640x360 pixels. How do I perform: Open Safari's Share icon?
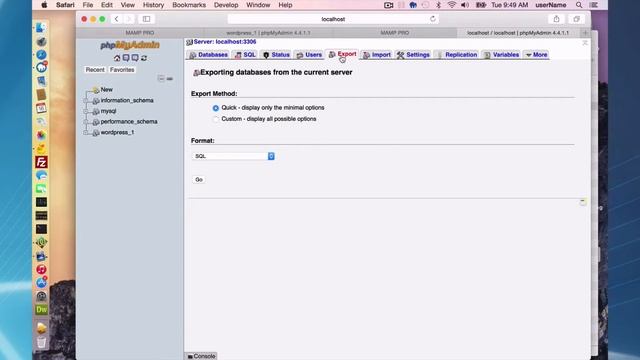[x=556, y=19]
